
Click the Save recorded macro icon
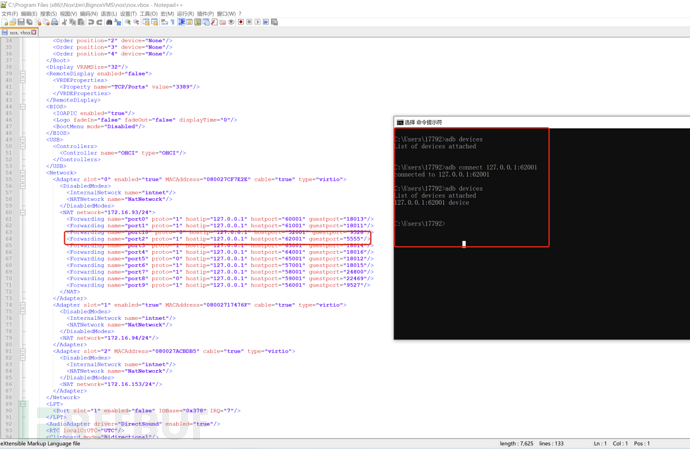[274, 22]
